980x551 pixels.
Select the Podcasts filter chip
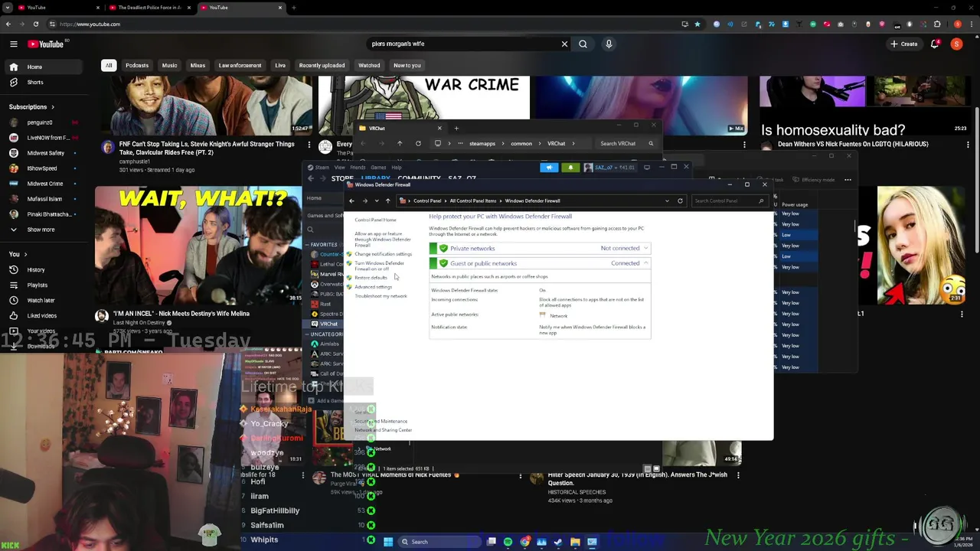[137, 65]
